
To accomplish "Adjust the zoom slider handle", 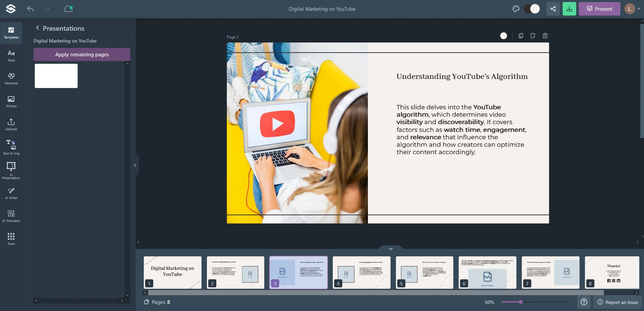I will (521, 302).
